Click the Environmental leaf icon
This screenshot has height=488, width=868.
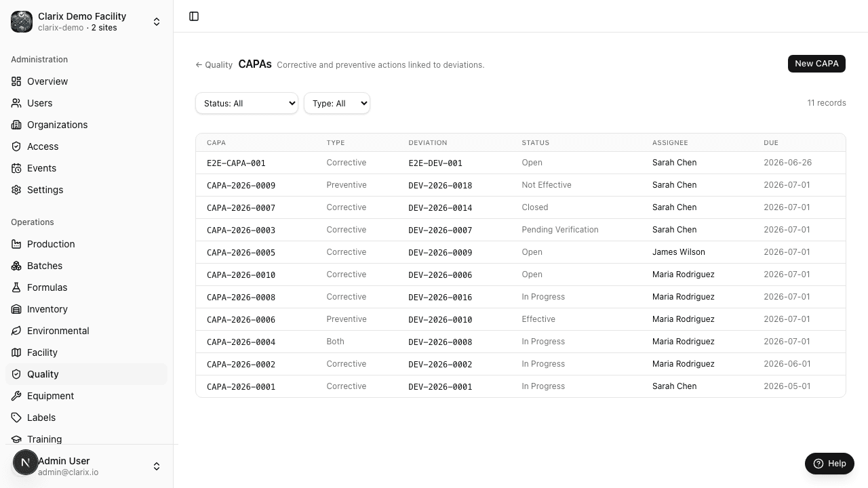point(16,331)
